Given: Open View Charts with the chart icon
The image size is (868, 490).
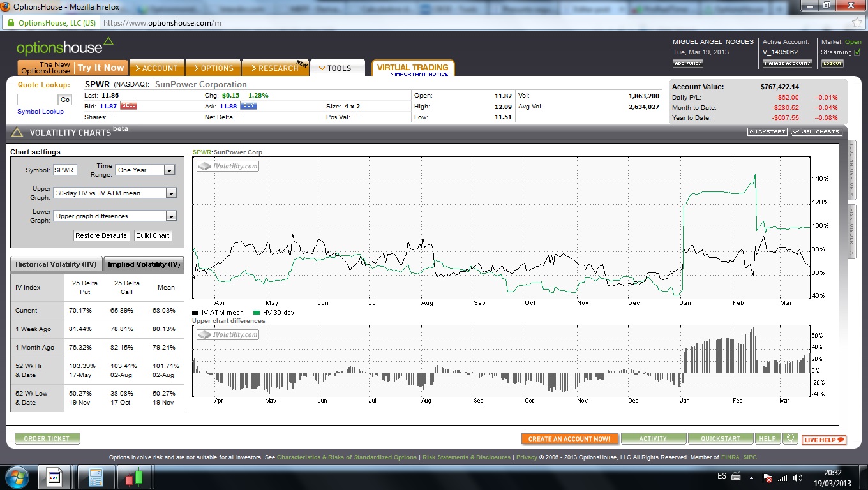Looking at the screenshot, I should pos(816,131).
